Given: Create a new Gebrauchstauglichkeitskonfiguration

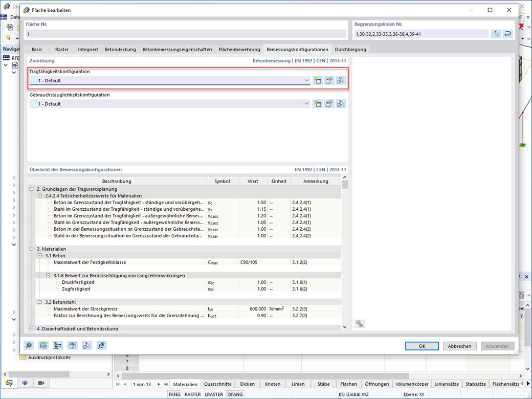Looking at the screenshot, I should (x=318, y=103).
